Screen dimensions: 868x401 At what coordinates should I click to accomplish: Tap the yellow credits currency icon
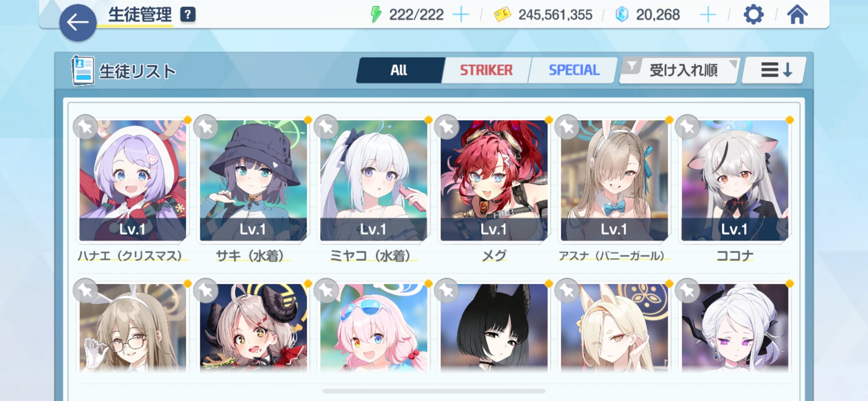pyautogui.click(x=502, y=15)
